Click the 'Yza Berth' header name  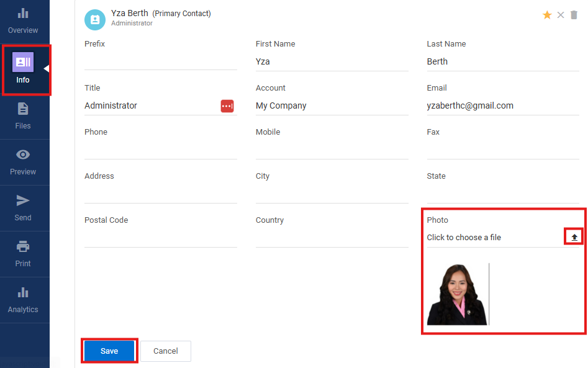tap(129, 13)
